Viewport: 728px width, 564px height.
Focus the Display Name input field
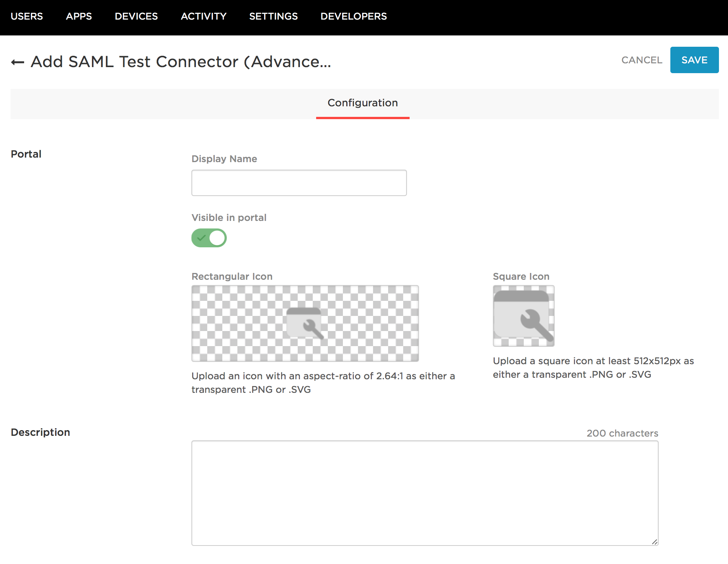(x=299, y=183)
